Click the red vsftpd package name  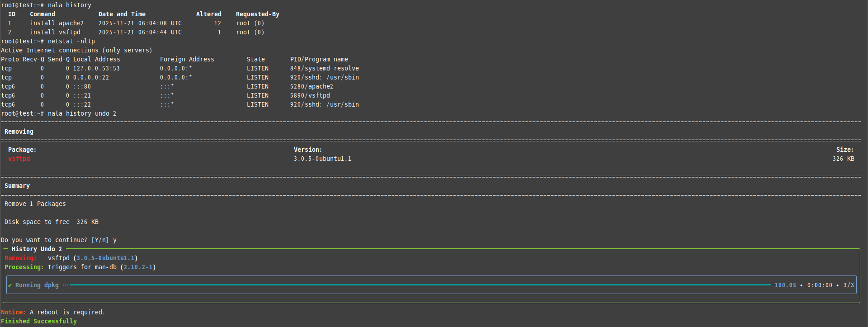(x=19, y=159)
